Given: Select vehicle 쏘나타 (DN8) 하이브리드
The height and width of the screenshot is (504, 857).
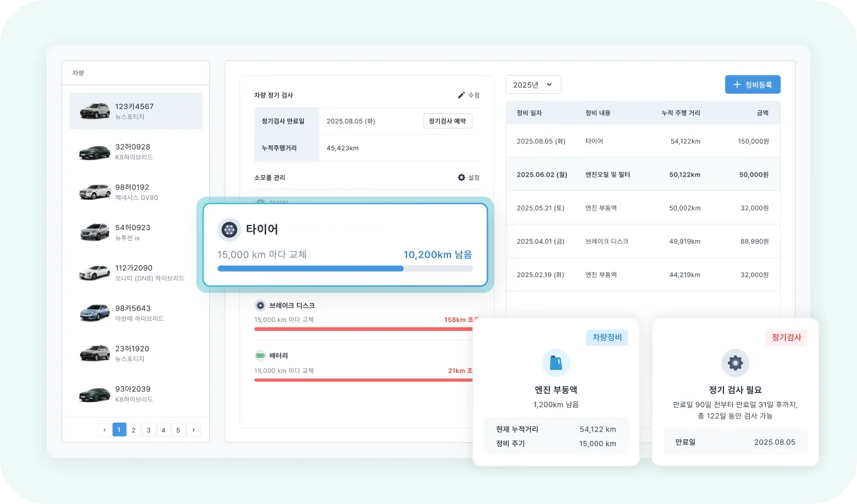Looking at the screenshot, I should click(x=150, y=278).
